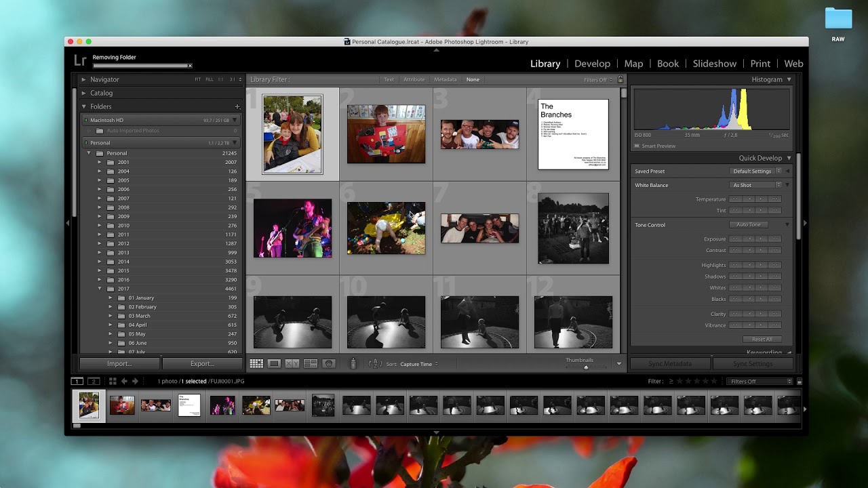Collapse the 2017 folder tree
Image resolution: width=868 pixels, height=488 pixels.
(100, 289)
